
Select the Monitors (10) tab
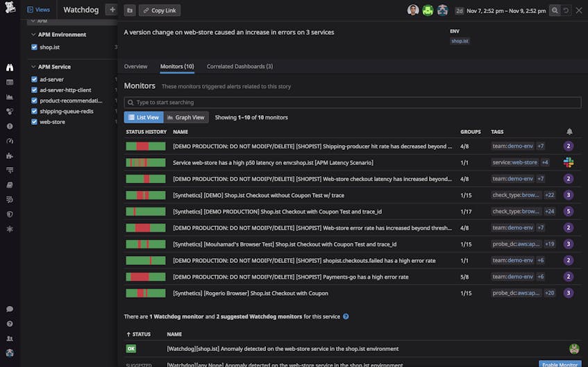click(x=177, y=67)
